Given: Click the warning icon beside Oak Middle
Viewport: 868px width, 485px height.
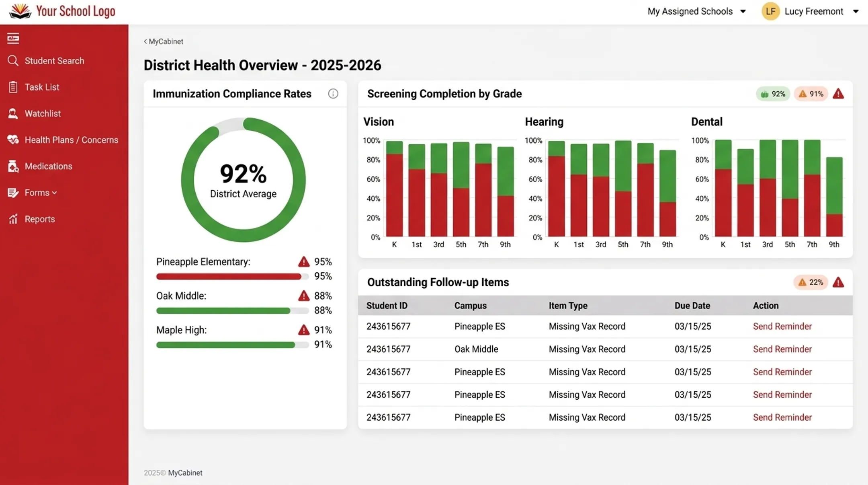Looking at the screenshot, I should tap(304, 296).
